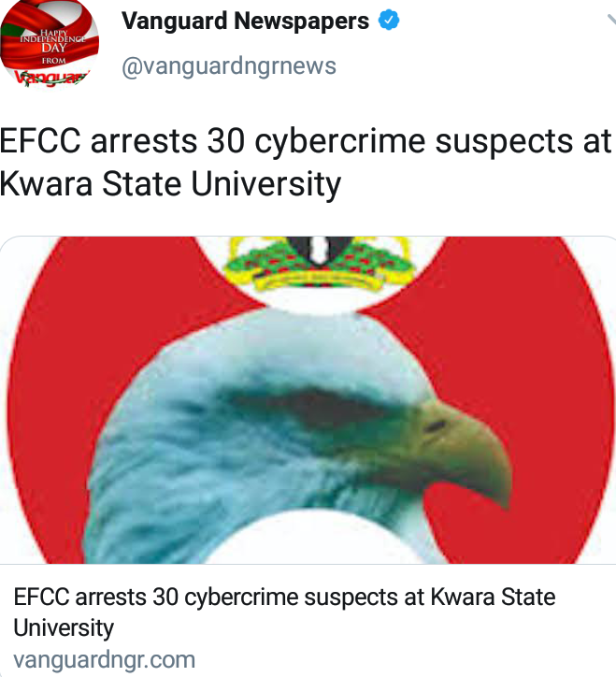Click the eagle's green beak
This screenshot has height=677, width=616.
pos(464,449)
